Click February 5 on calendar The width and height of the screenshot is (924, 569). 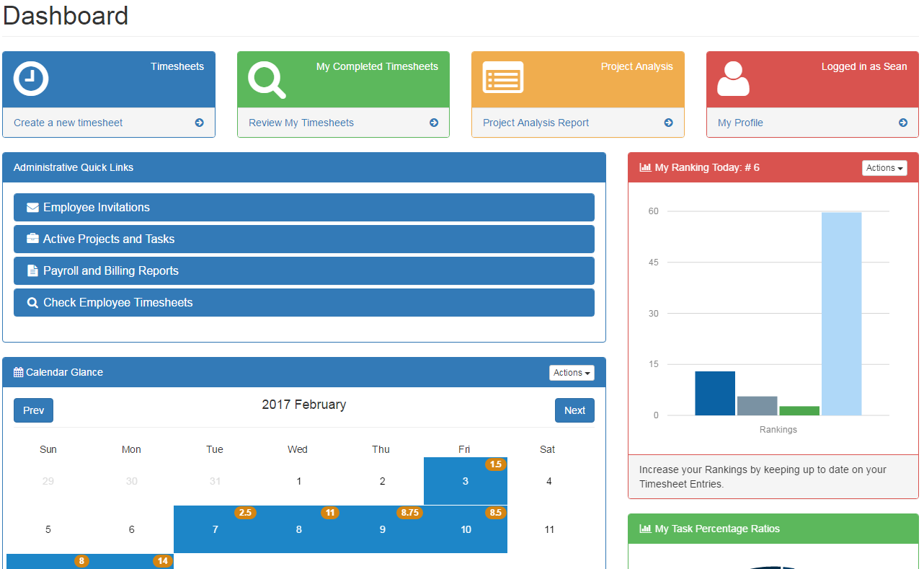pos(48,529)
